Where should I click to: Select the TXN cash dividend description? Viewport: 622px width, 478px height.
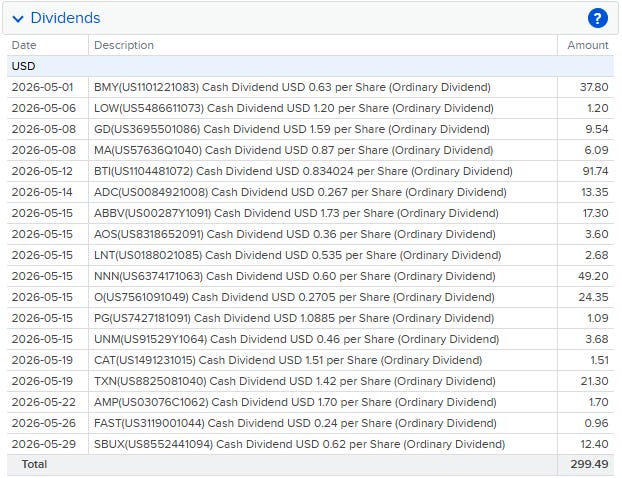point(295,382)
